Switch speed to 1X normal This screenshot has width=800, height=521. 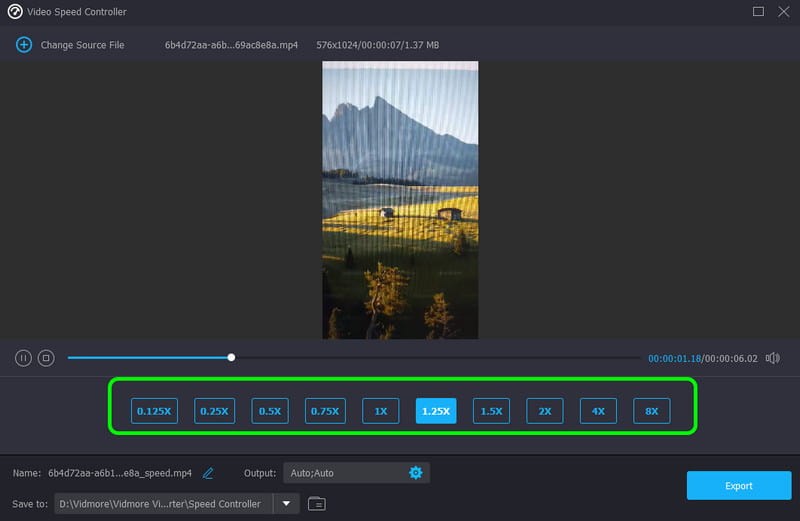pyautogui.click(x=380, y=411)
